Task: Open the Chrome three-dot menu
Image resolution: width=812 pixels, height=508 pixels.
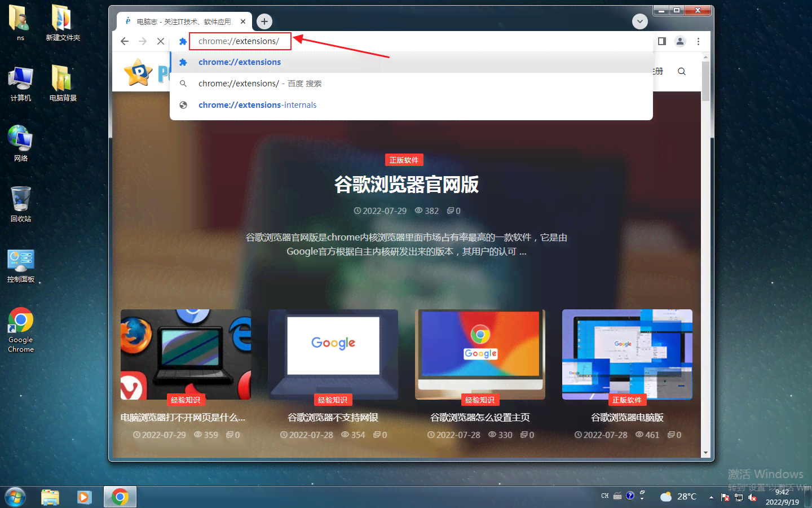Action: coord(698,41)
